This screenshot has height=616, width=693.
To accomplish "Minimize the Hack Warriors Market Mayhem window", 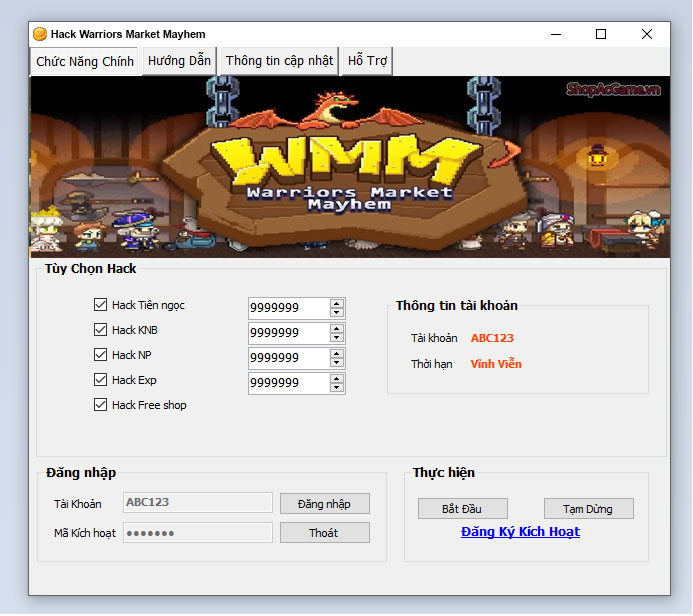I will (556, 34).
